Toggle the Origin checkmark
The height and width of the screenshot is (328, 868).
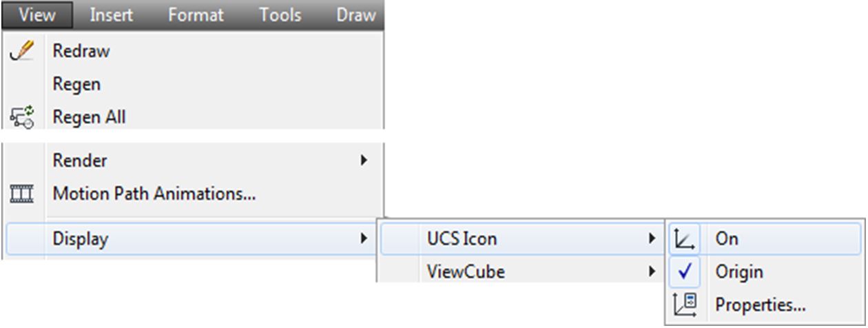pos(685,271)
